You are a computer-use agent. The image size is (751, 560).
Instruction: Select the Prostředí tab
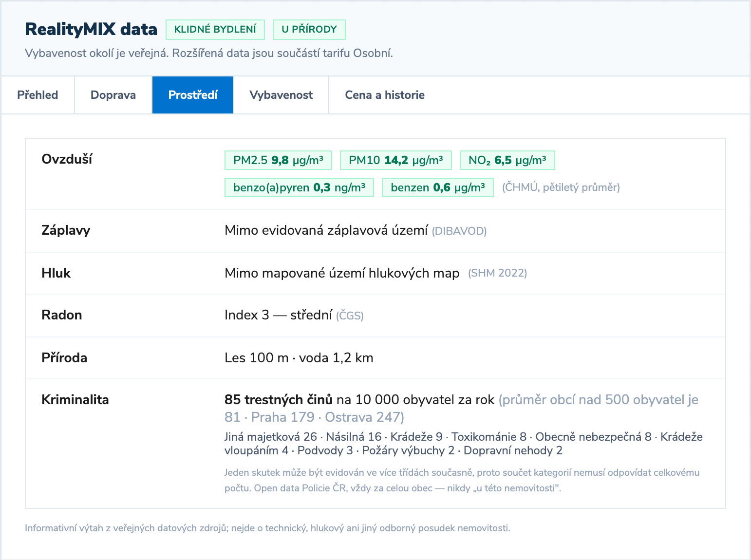tap(193, 95)
